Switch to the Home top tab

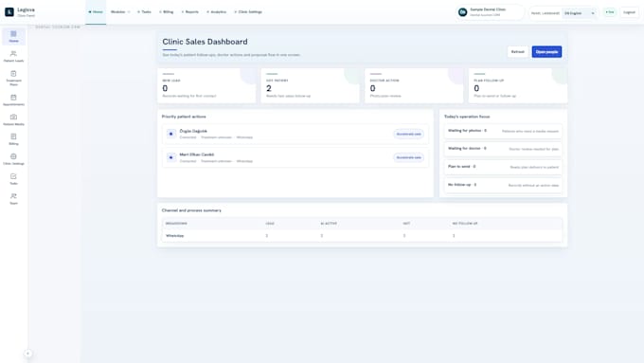coord(96,12)
